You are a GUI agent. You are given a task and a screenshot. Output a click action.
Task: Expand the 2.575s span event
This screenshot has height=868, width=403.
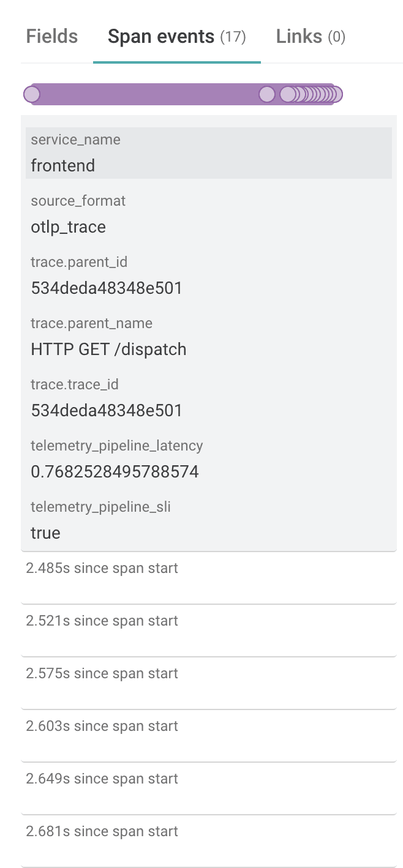tap(208, 683)
